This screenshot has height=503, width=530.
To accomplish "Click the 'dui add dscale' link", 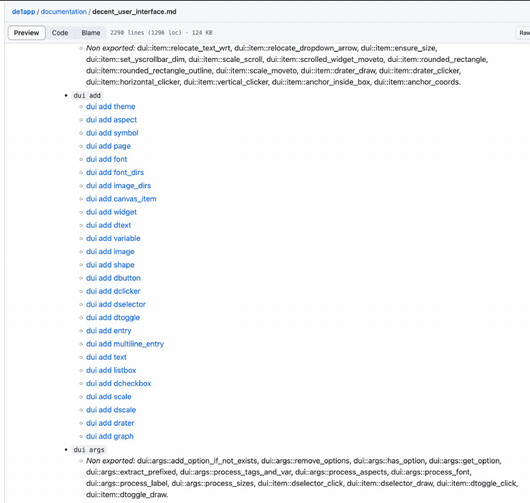I will (x=111, y=410).
